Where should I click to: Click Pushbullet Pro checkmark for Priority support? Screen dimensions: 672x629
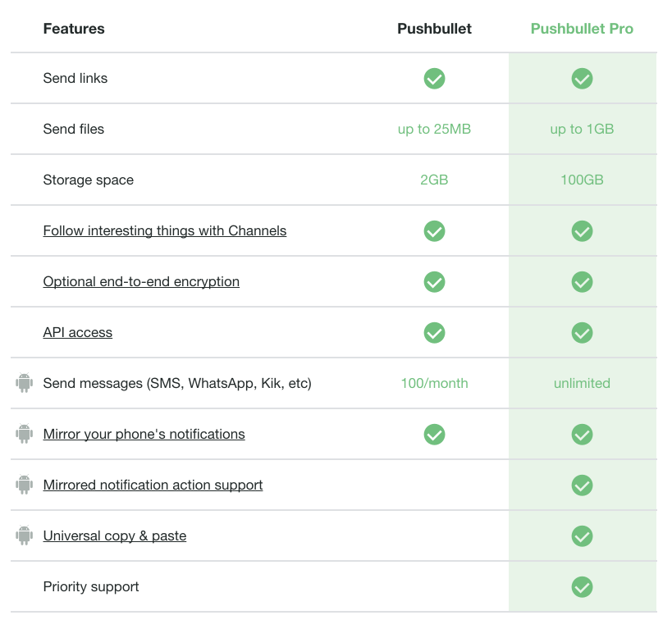pyautogui.click(x=582, y=587)
